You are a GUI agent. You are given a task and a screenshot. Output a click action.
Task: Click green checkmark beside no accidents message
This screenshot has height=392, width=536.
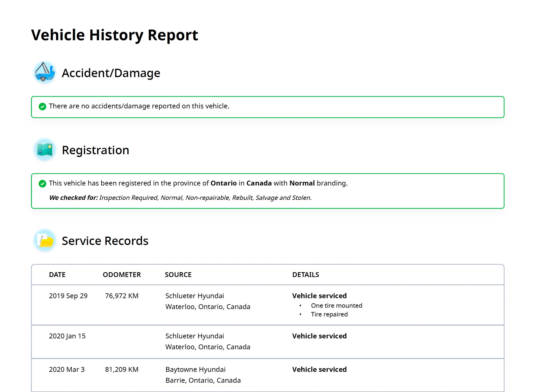point(42,106)
